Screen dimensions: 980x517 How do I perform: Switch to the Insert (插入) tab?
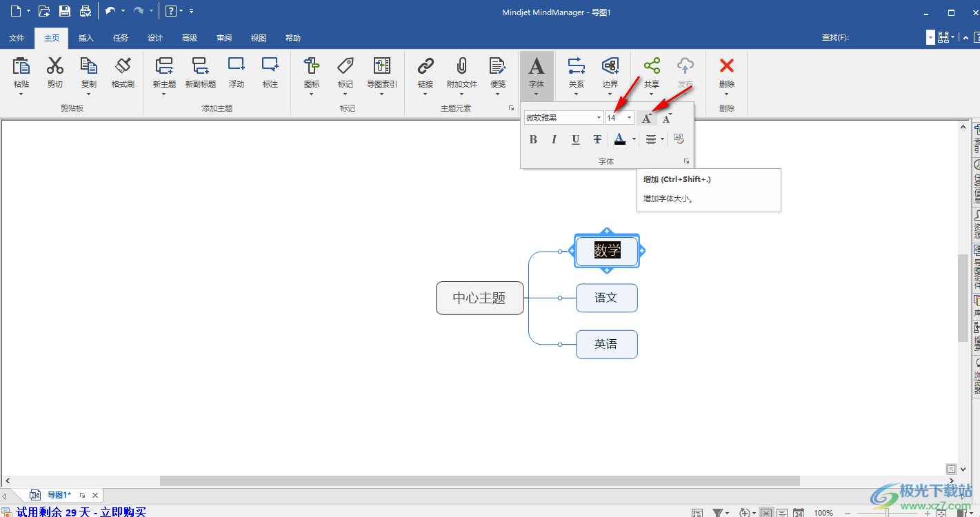point(86,38)
